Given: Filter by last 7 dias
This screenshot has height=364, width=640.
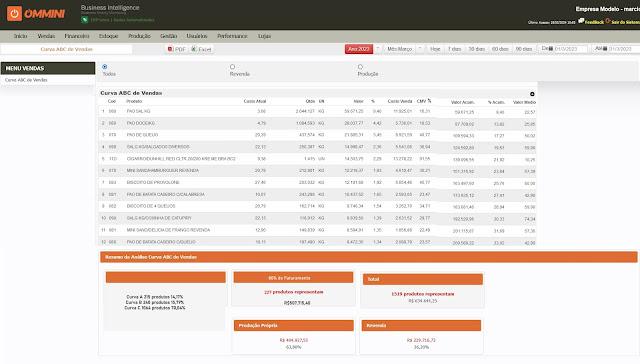Looking at the screenshot, I should point(455,49).
